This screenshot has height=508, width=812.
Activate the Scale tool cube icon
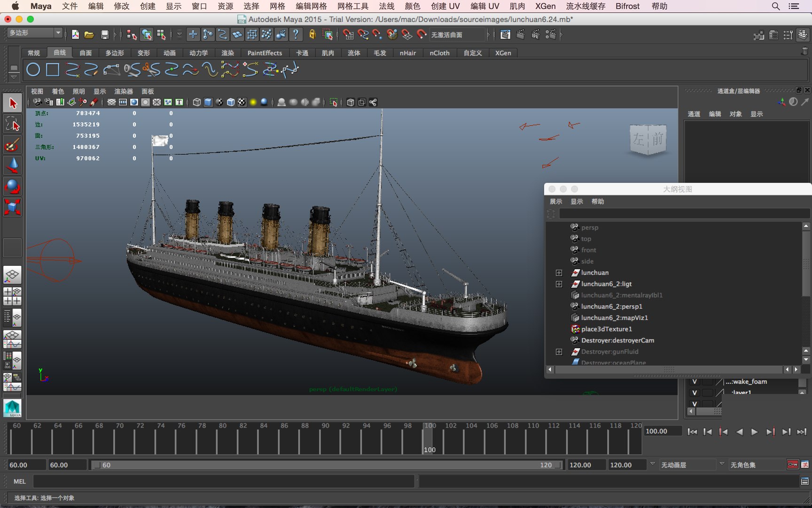tap(13, 207)
